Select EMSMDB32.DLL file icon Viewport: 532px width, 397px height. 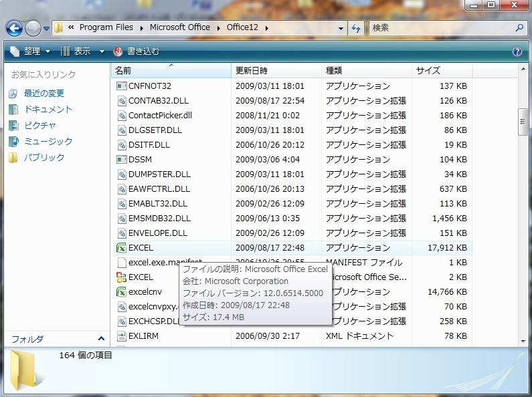point(122,219)
